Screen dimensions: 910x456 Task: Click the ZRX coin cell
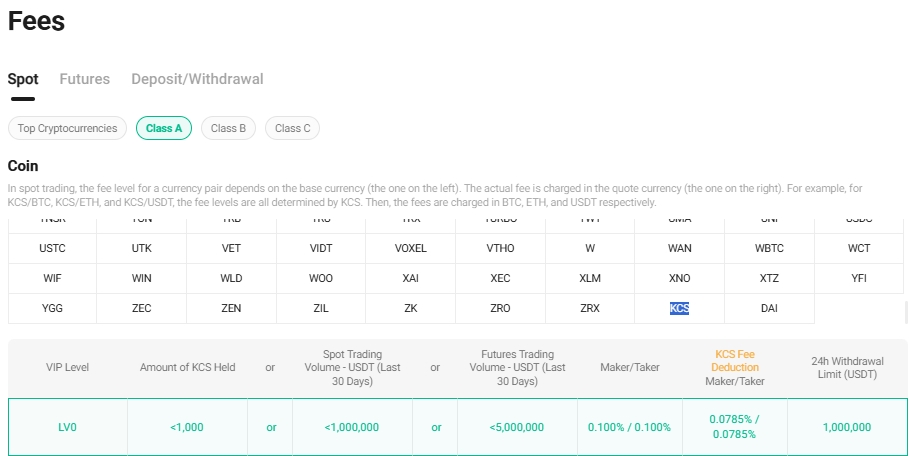[590, 308]
